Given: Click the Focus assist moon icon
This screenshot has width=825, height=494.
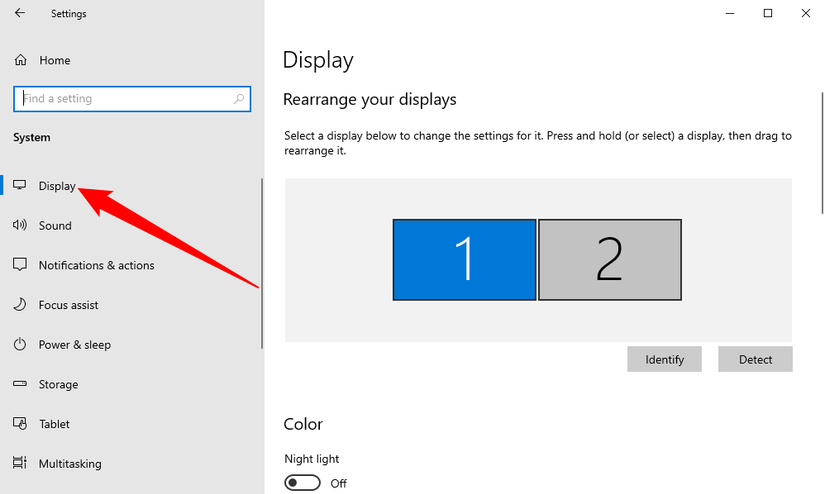Looking at the screenshot, I should (x=19, y=305).
